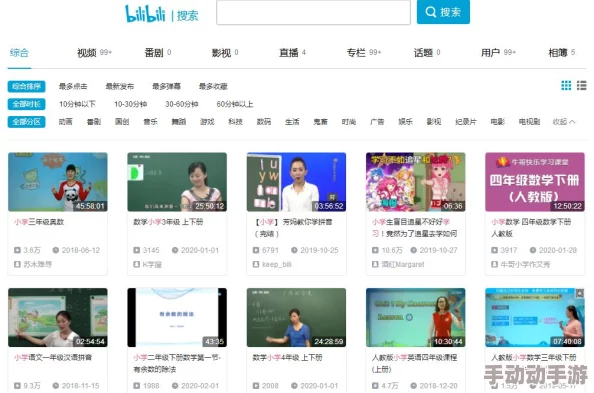Filter by 舞蹈 category
This screenshot has width=594, height=393.
179,122
